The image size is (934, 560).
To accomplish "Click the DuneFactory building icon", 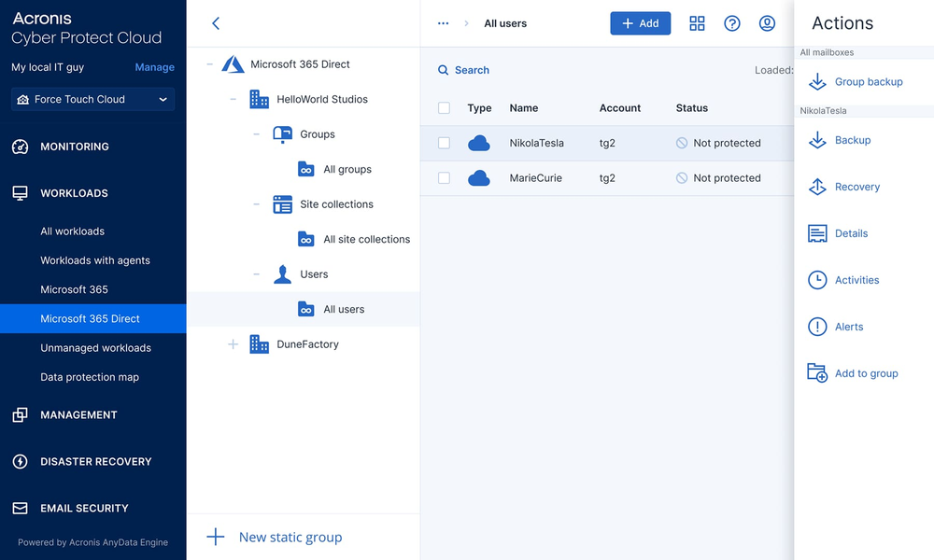I will click(x=259, y=344).
